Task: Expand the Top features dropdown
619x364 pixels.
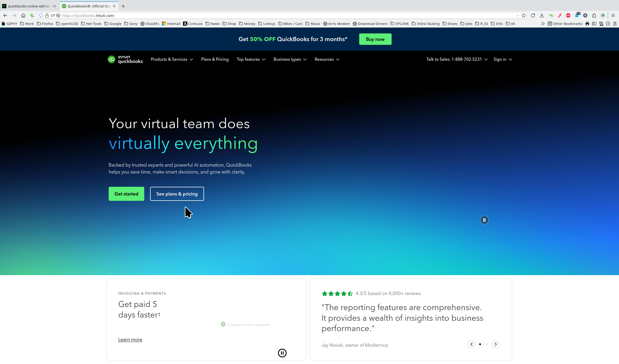Action: point(251,59)
